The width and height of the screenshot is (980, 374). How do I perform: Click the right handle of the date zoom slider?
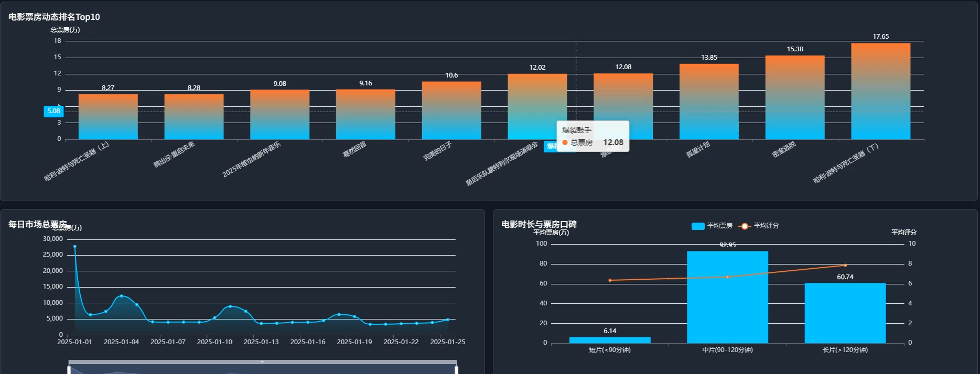click(456, 370)
